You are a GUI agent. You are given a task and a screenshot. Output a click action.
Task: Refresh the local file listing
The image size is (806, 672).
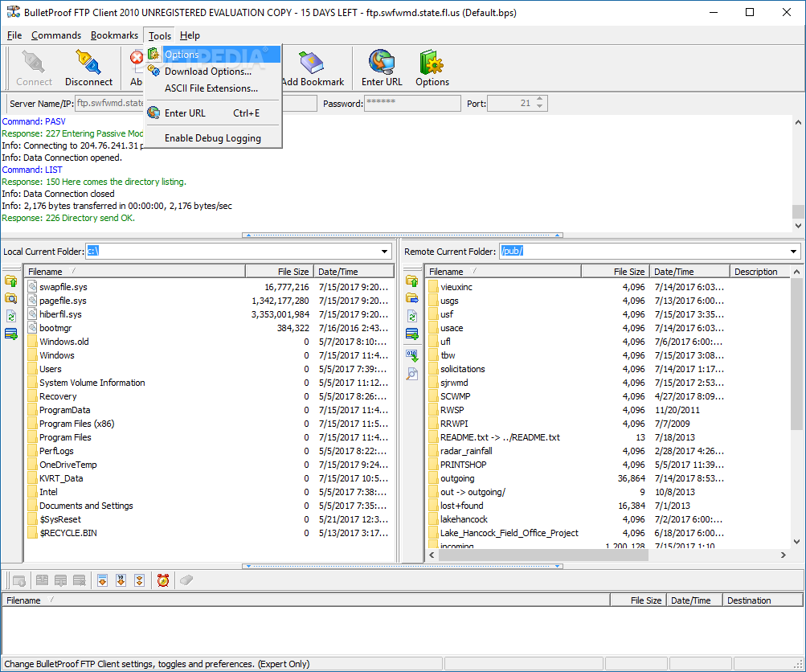10,316
